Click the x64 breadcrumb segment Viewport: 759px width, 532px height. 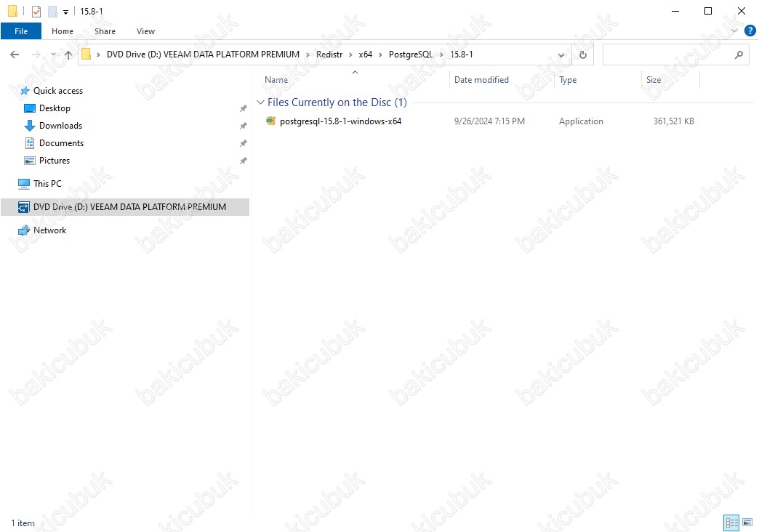(366, 55)
